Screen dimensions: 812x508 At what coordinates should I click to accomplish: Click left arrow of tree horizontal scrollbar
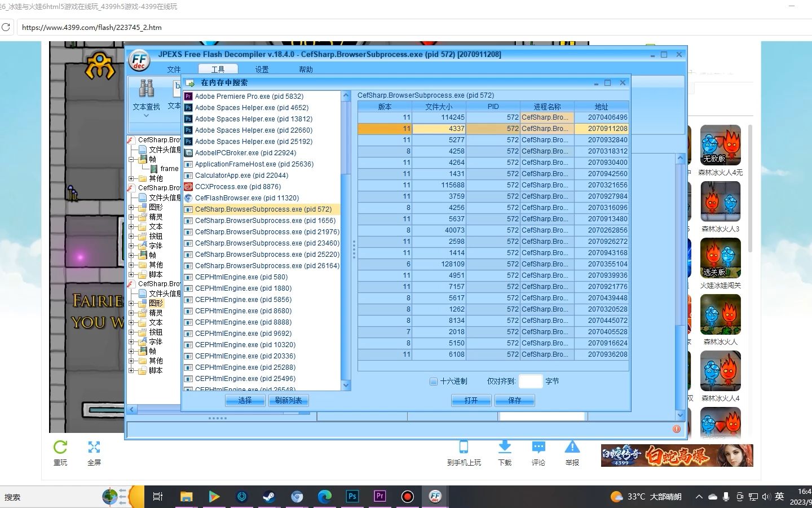131,410
